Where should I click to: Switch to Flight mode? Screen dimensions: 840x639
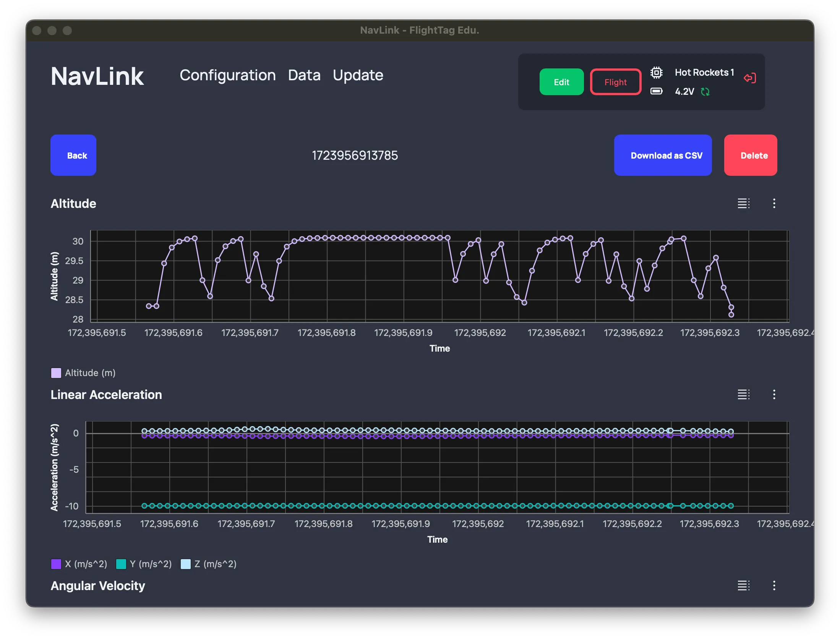[x=615, y=82]
